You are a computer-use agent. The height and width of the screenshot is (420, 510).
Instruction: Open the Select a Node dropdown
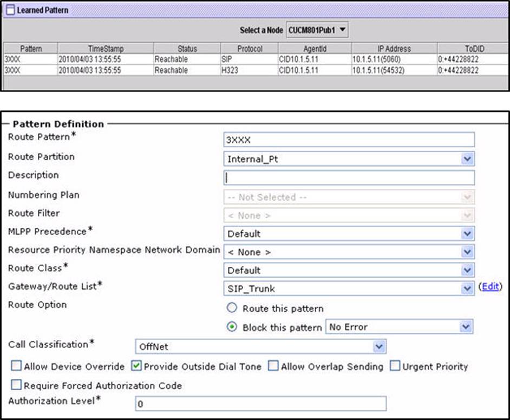tap(317, 30)
